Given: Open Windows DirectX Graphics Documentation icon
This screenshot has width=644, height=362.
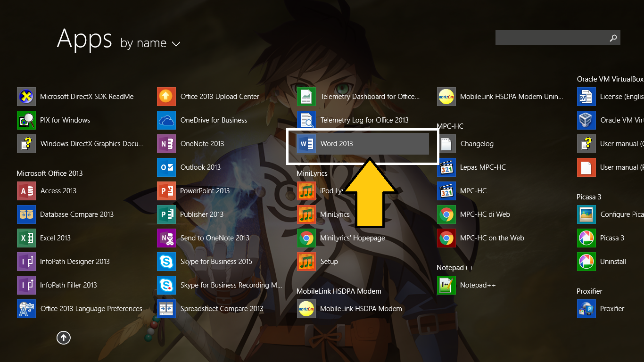Looking at the screenshot, I should click(26, 144).
